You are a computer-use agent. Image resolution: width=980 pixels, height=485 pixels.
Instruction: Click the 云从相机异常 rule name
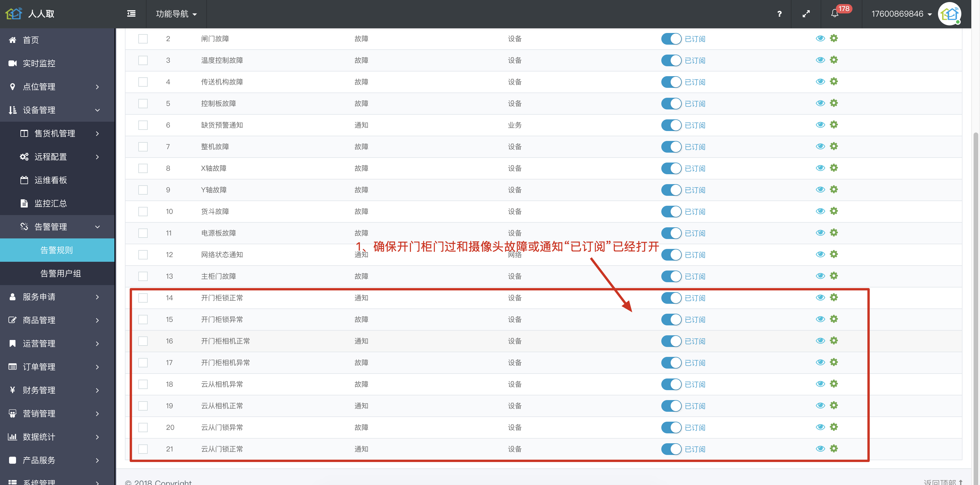[222, 384]
